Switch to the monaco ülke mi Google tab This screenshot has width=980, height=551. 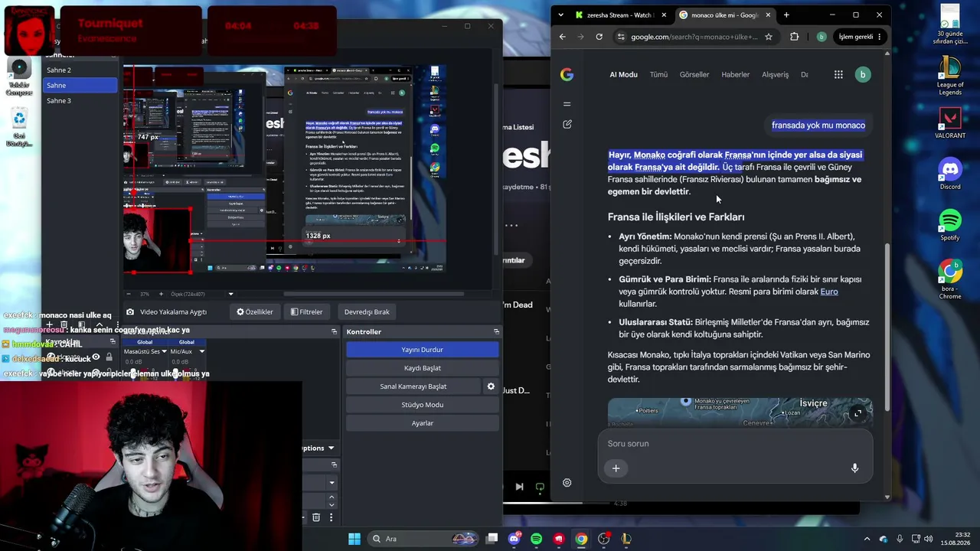click(724, 15)
